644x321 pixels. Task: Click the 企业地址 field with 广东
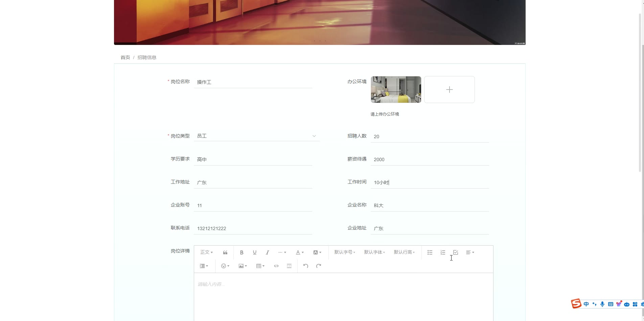click(430, 228)
